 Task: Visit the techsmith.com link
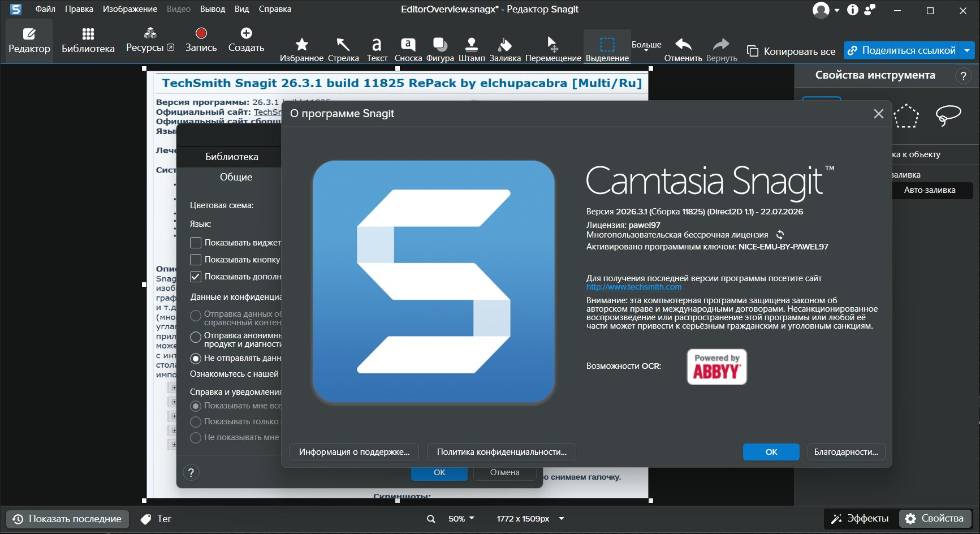coord(634,287)
